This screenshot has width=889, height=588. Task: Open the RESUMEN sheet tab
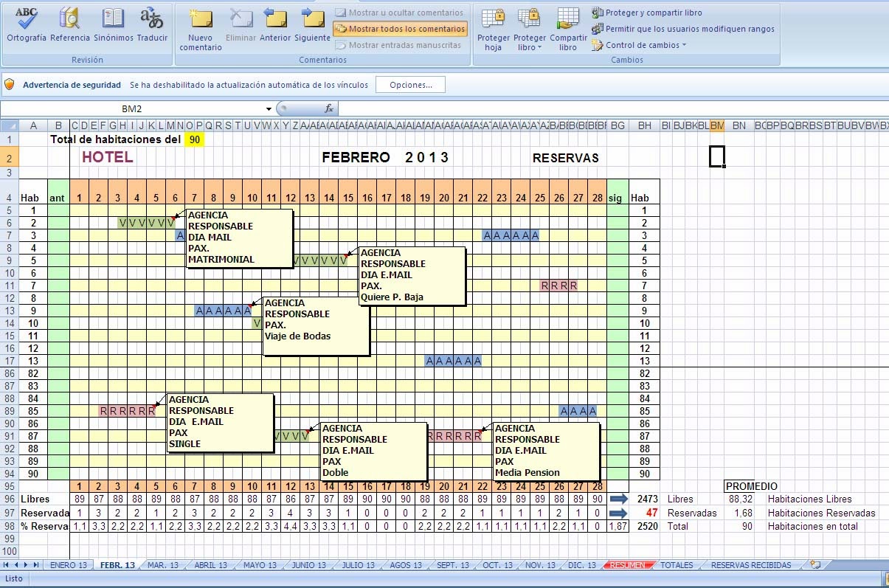click(628, 564)
